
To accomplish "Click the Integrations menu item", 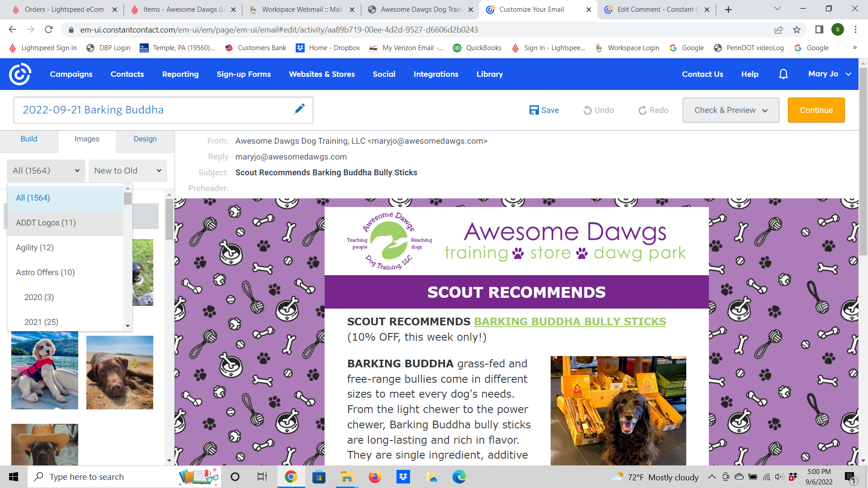I will [x=436, y=74].
